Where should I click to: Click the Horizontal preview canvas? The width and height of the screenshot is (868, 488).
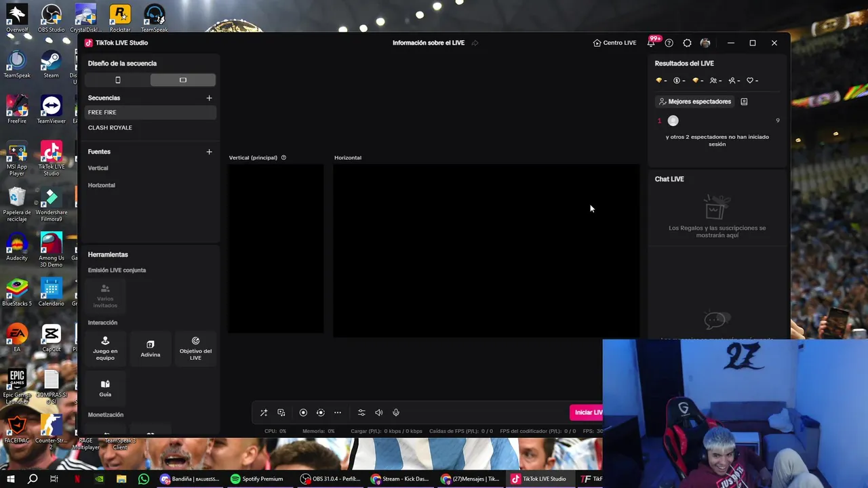(x=486, y=251)
